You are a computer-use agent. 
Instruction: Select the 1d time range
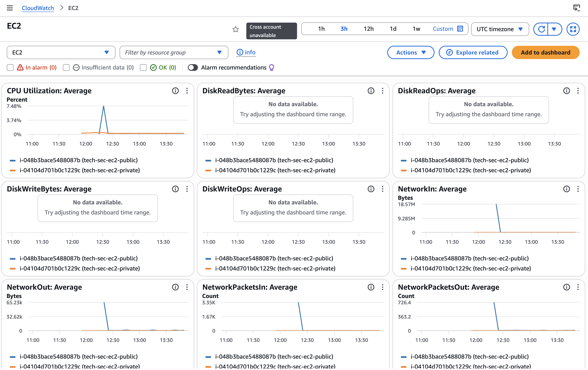click(393, 28)
